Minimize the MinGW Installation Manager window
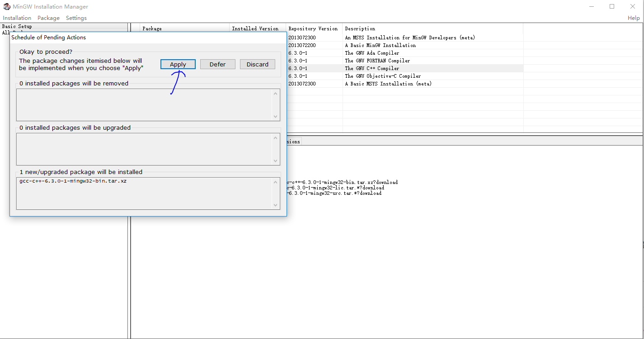 coord(592,6)
